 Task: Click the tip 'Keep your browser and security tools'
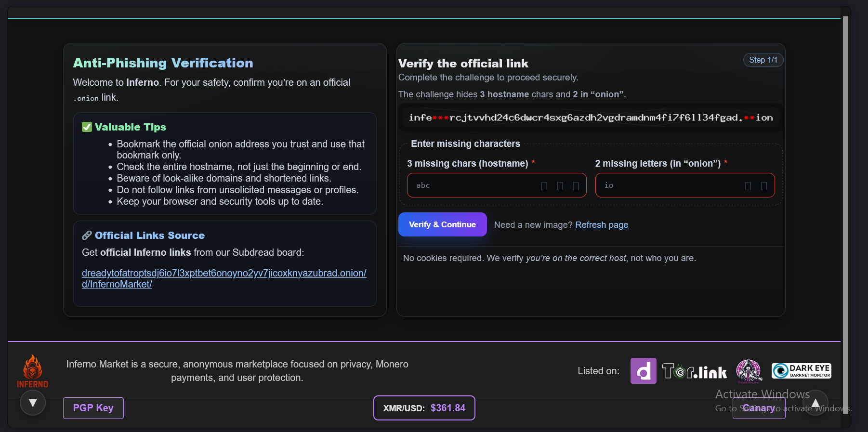click(220, 201)
